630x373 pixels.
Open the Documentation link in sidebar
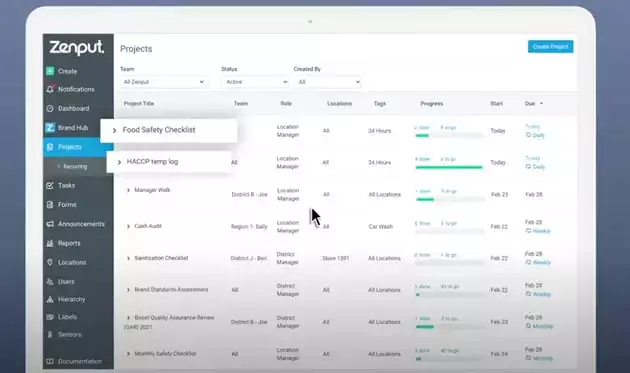[80, 361]
